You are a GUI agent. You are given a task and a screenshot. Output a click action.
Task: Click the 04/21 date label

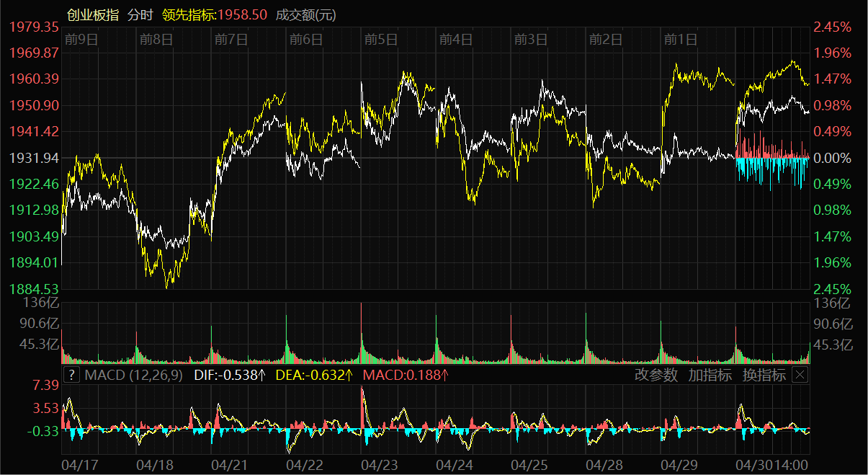coord(229,465)
